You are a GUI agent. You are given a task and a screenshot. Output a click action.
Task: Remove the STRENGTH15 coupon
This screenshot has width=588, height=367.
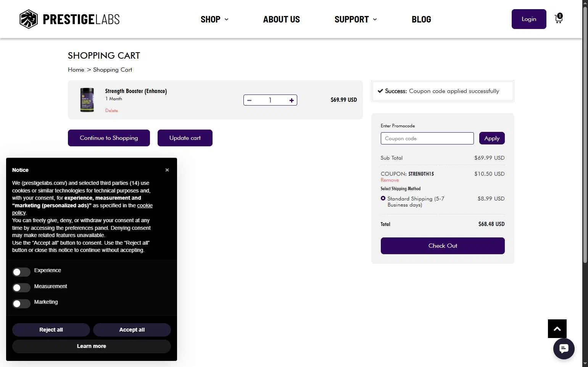click(x=390, y=180)
